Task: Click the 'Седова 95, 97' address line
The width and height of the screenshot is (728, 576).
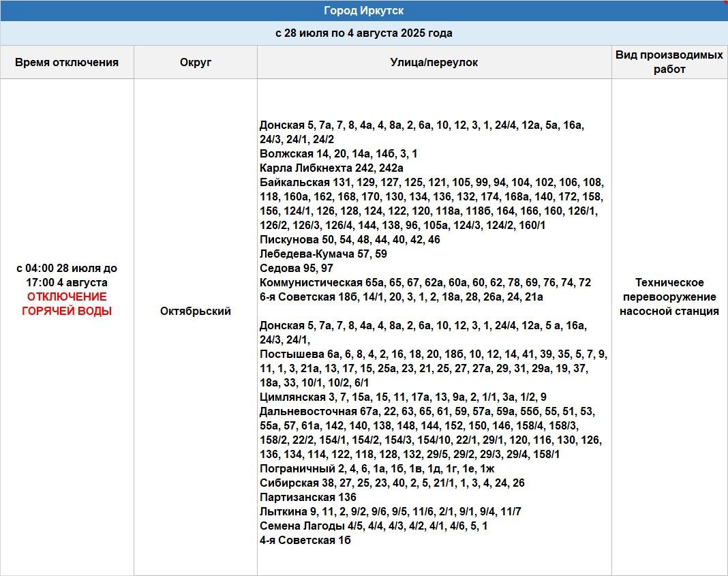Action: 297,269
